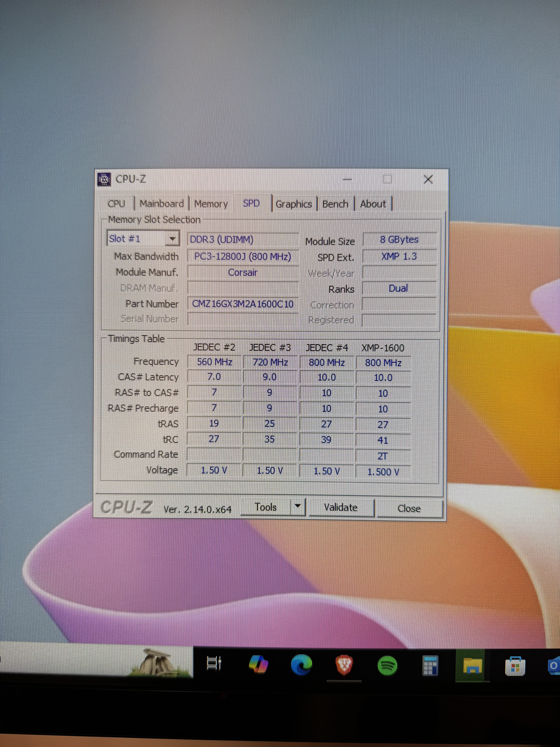Open Calculator from the taskbar

coord(430,666)
